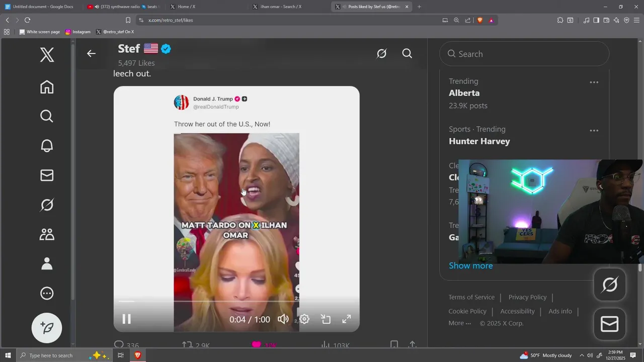The width and height of the screenshot is (644, 362).
Task: Click the x.com/retro_stef/likes address bar
Action: (287, 20)
